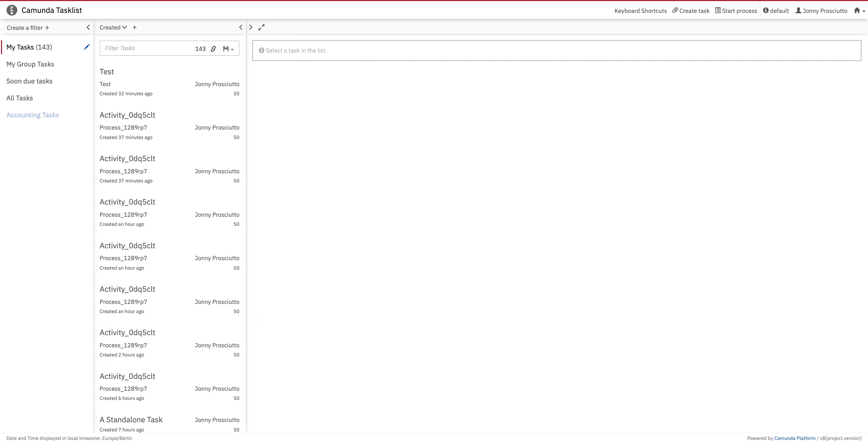Click the Camunda Tasklist logo icon
This screenshot has height=443, width=868.
12,10
